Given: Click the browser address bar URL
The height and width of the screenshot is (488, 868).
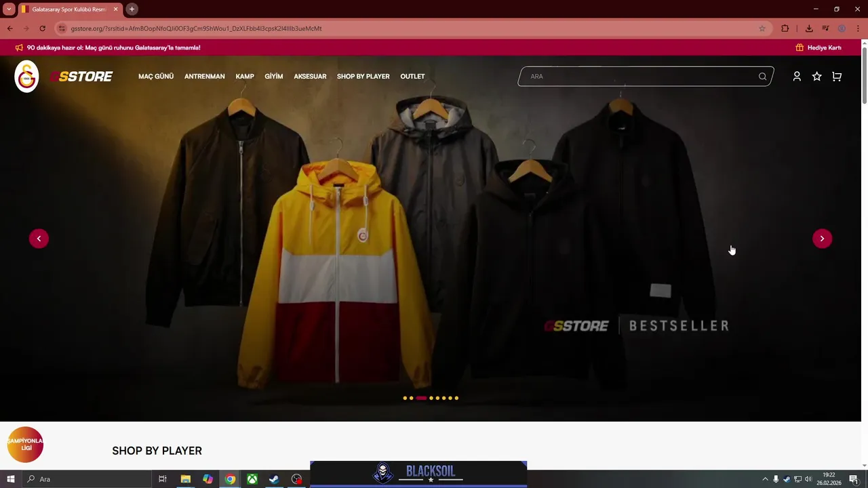Looking at the screenshot, I should click(x=197, y=28).
